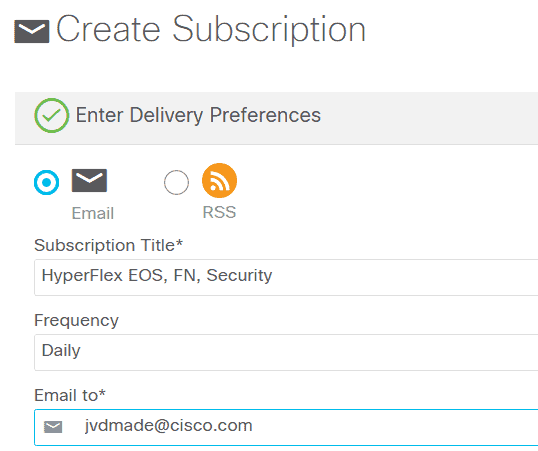The height and width of the screenshot is (451, 538).
Task: Click the RSS label under the feed icon
Action: (219, 212)
